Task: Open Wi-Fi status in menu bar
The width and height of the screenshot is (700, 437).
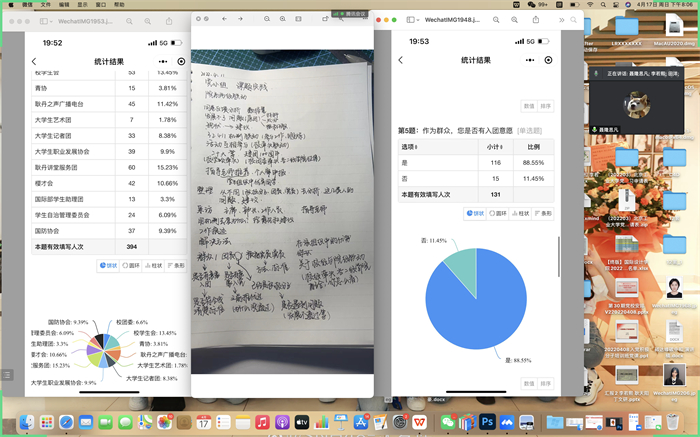Action: (x=590, y=4)
